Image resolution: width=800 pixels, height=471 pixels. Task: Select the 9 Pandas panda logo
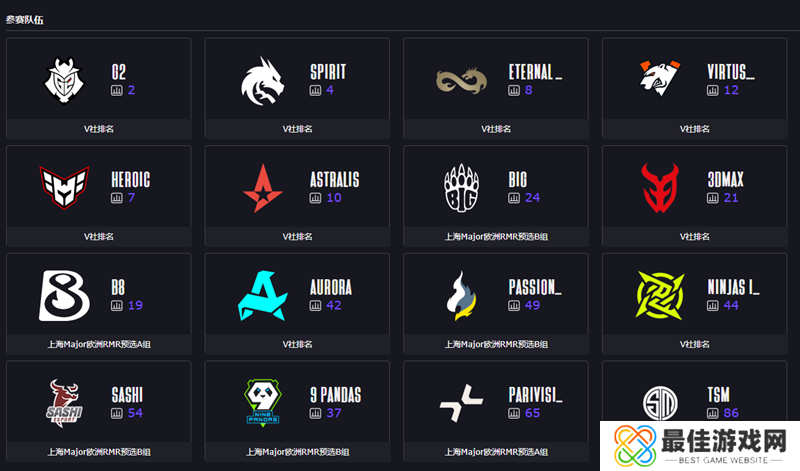pos(263,403)
